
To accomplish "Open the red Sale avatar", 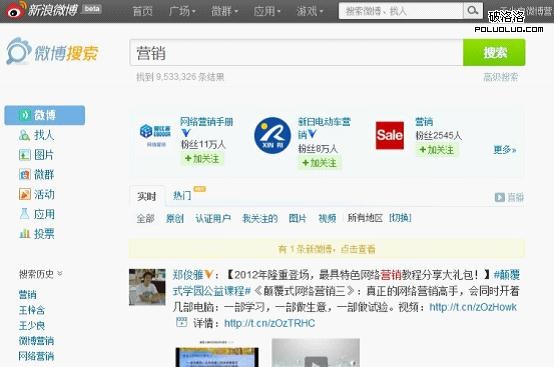I will [390, 135].
